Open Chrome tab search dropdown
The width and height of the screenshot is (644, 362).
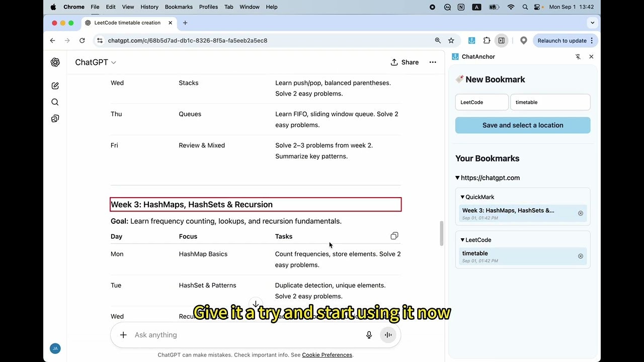click(592, 23)
